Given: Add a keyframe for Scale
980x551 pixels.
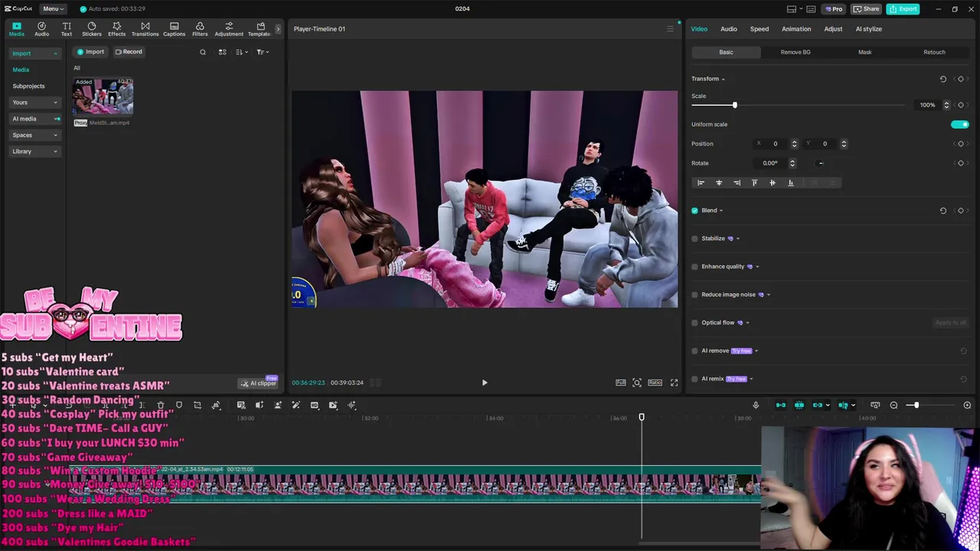Looking at the screenshot, I should coord(961,105).
